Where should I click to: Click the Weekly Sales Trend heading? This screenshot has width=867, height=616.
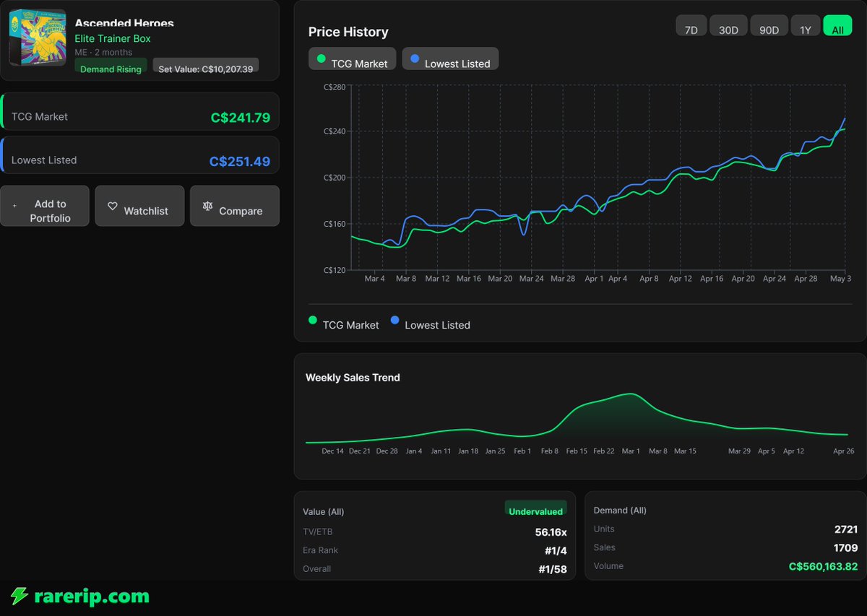click(x=353, y=377)
